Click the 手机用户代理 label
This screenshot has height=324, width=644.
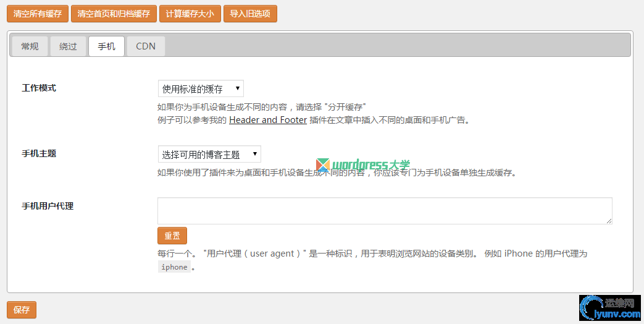(48, 206)
